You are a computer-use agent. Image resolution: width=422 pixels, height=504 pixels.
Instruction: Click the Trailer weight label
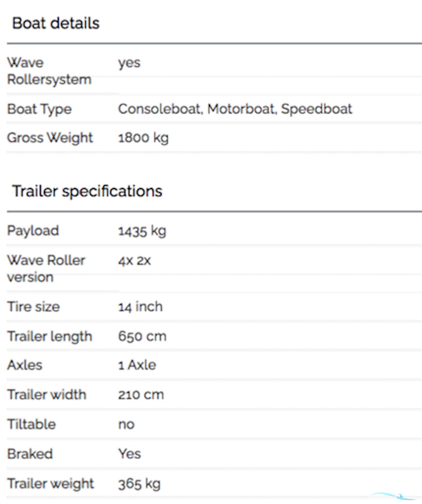pos(50,484)
